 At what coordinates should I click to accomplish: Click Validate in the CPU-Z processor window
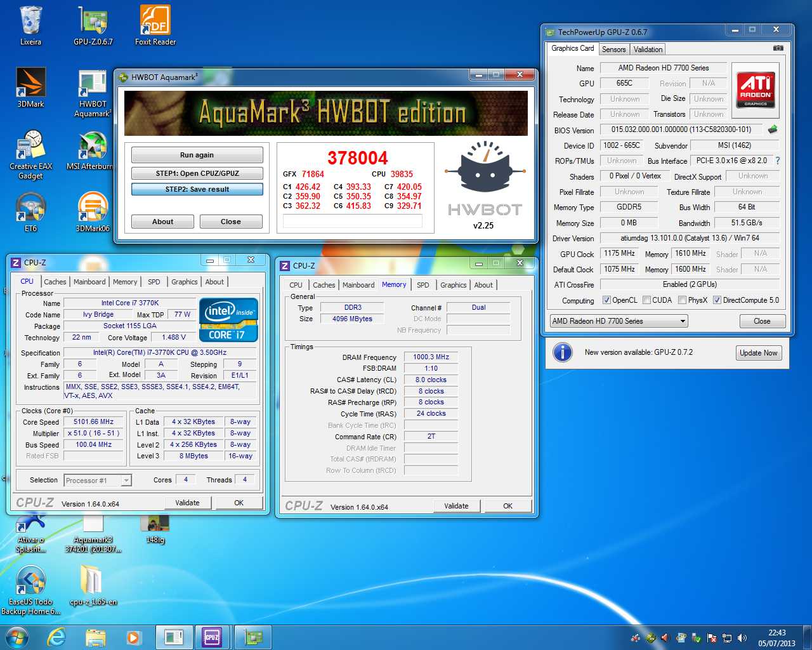187,503
